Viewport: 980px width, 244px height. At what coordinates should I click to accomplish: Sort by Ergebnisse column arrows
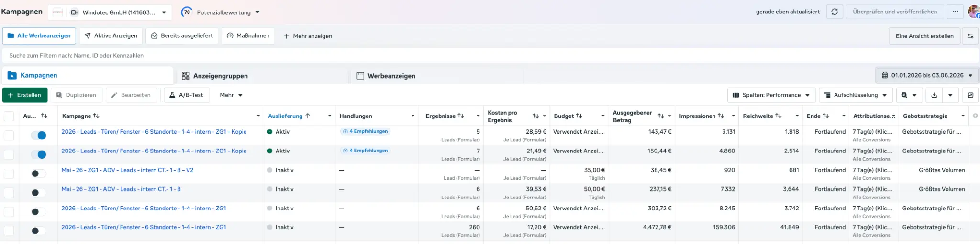click(461, 116)
